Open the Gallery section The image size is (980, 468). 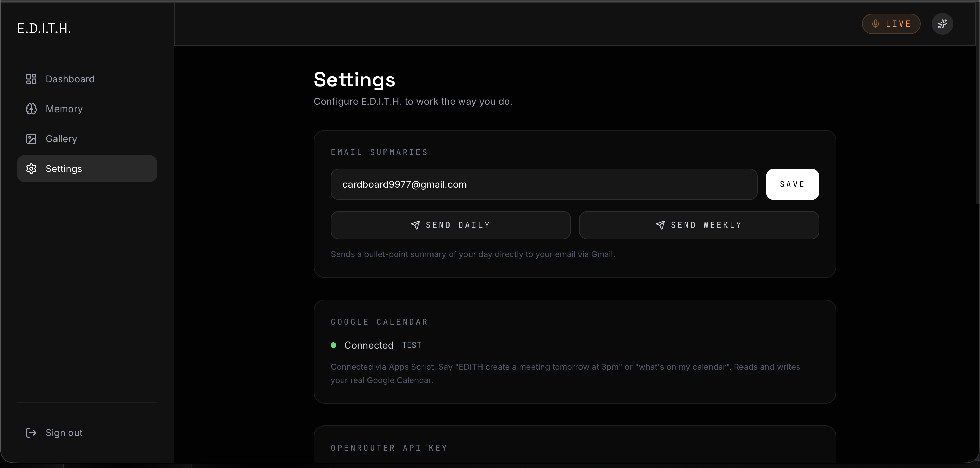(x=87, y=139)
